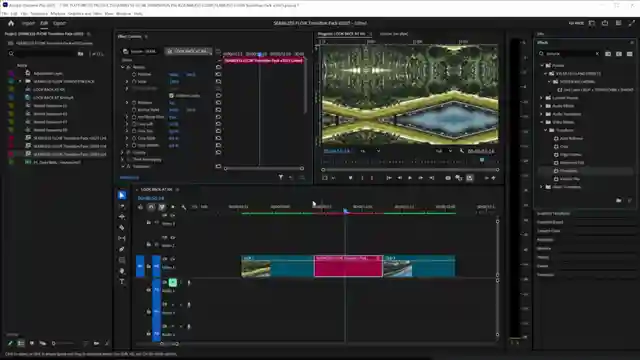Click timeline horizontal zoom scrollbar
This screenshot has width=640, height=360.
click(x=169, y=344)
